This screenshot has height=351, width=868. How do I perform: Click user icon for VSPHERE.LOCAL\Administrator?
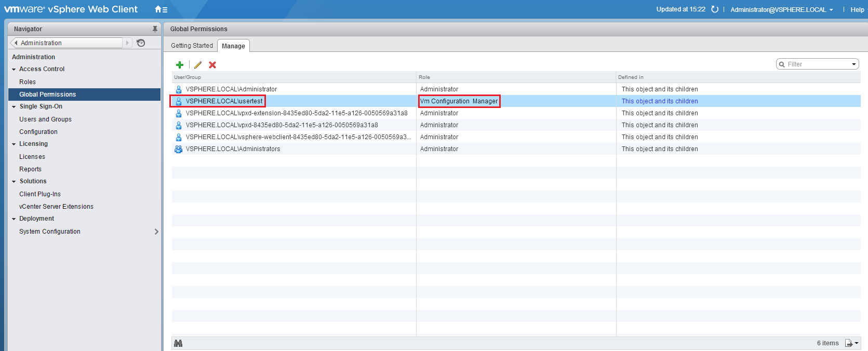(x=179, y=89)
